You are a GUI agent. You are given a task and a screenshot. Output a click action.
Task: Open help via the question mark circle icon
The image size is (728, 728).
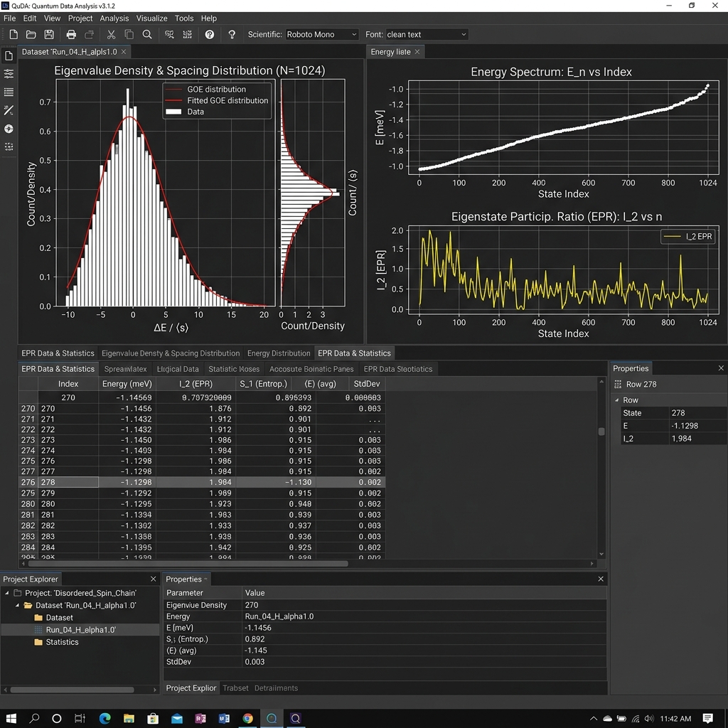210,34
